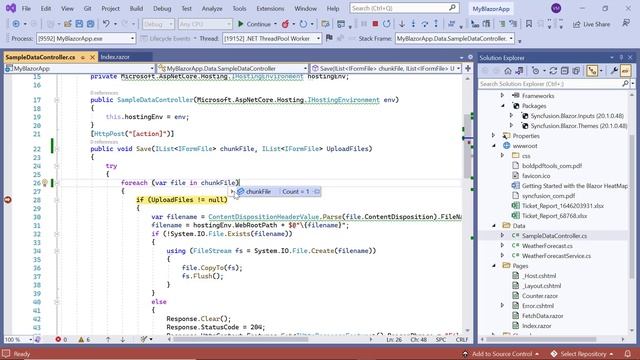Click the Stop Debugging red square icon

[375, 24]
